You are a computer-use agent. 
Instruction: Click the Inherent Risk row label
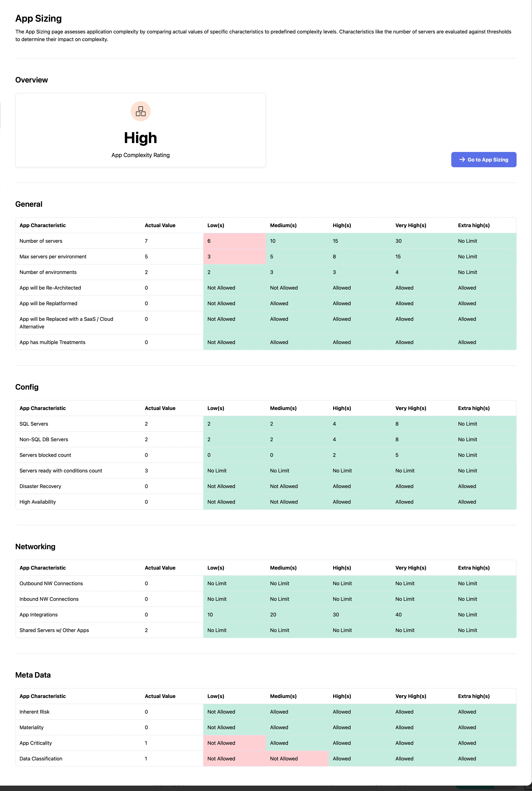tap(34, 712)
